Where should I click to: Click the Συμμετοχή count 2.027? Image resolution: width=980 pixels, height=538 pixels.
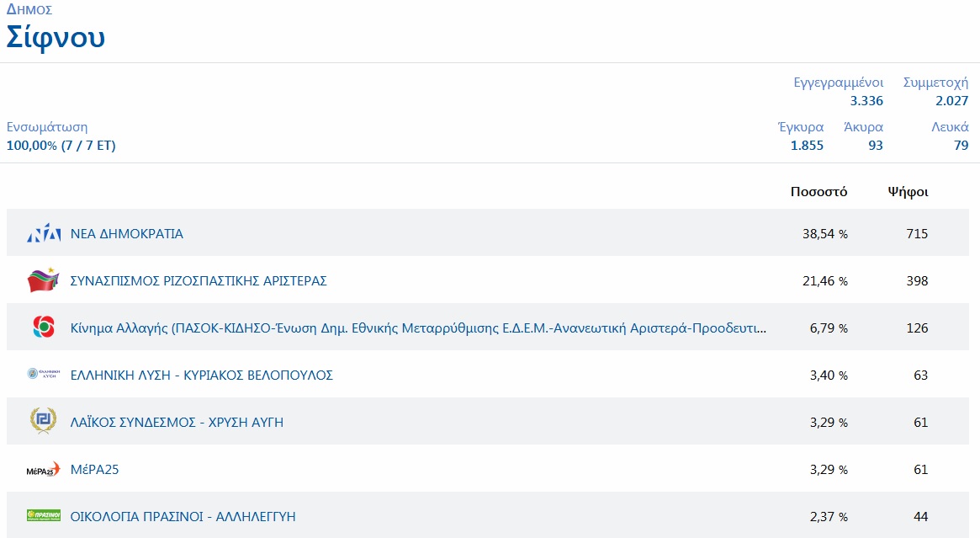click(x=951, y=101)
